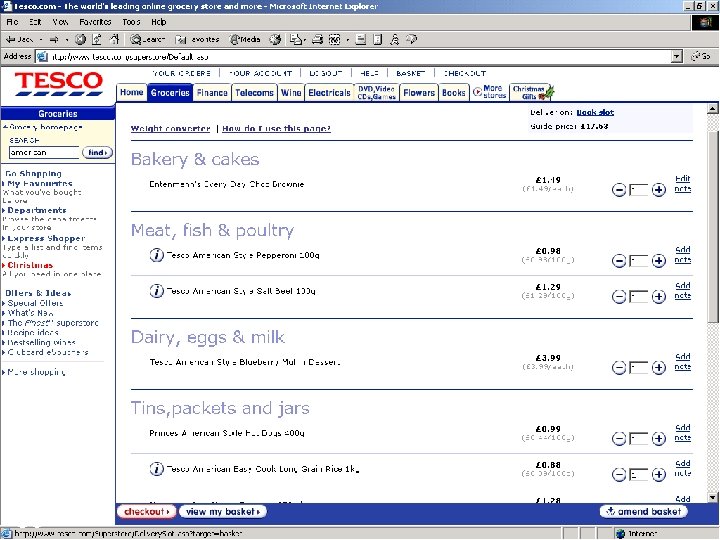This screenshot has width=720, height=540.
Task: Click the find search button
Action: (97, 152)
